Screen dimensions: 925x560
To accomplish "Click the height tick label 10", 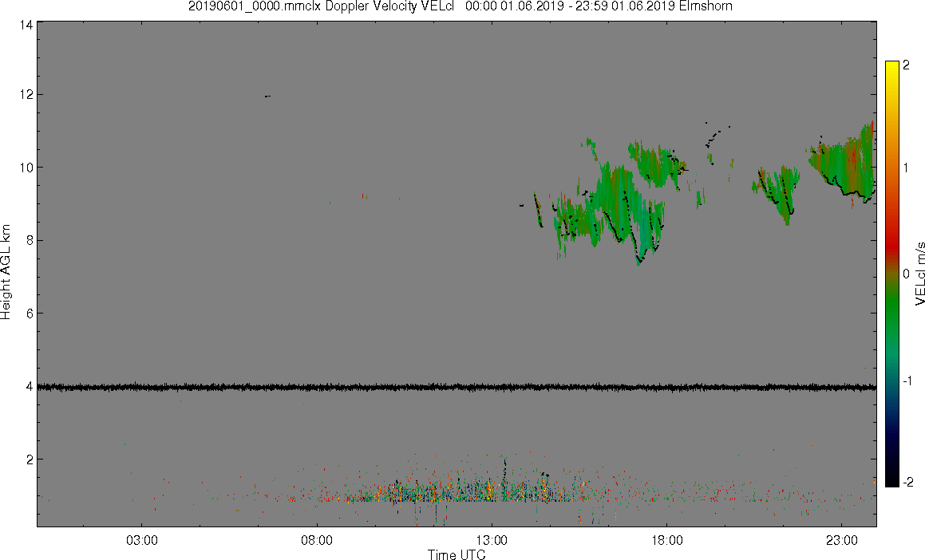I will click(26, 168).
